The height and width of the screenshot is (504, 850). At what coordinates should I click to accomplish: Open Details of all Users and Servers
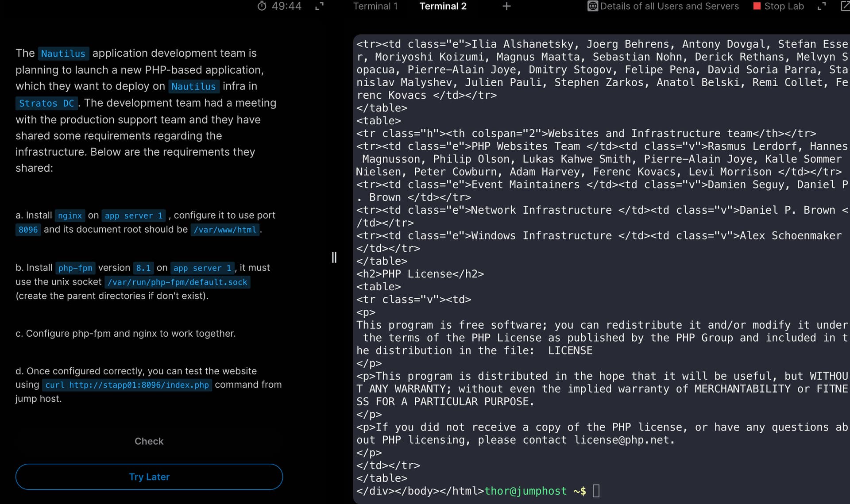[663, 6]
